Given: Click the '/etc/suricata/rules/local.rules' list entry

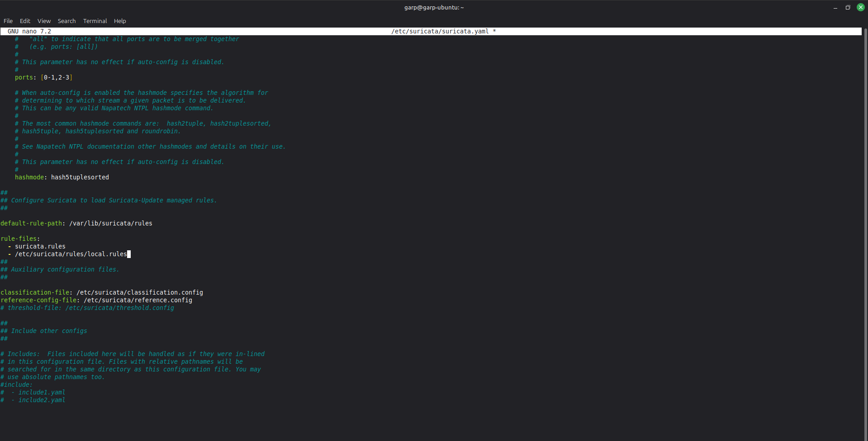Looking at the screenshot, I should 71,254.
